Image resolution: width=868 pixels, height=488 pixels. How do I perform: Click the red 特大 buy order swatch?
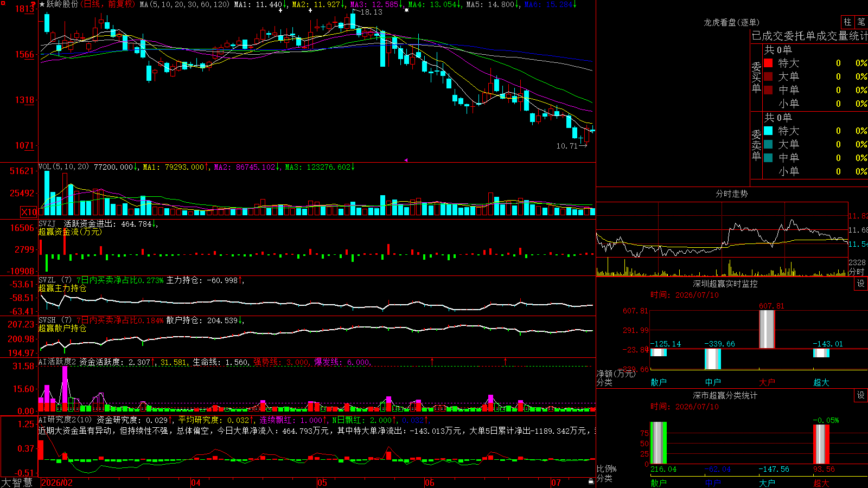[768, 63]
